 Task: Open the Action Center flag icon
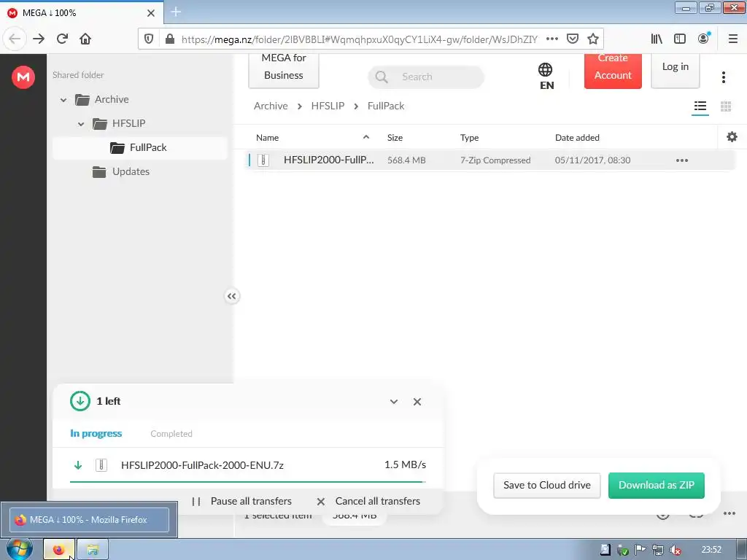tap(640, 550)
